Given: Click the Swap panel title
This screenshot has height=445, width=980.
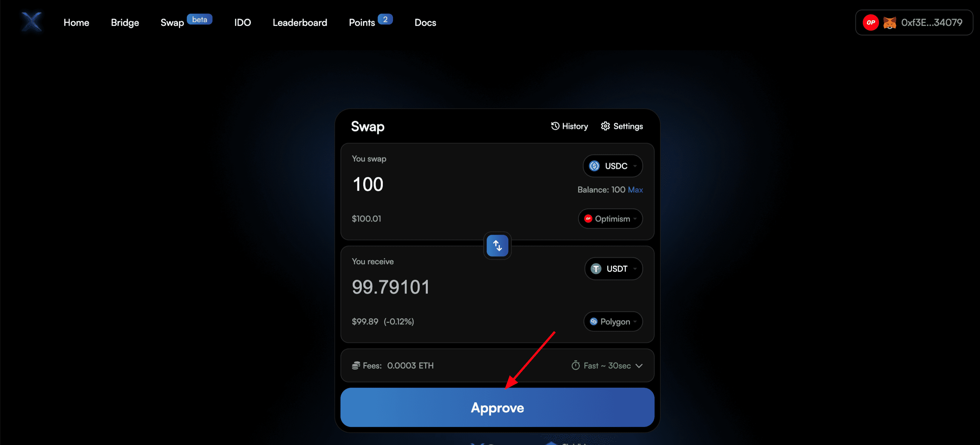Looking at the screenshot, I should 367,127.
